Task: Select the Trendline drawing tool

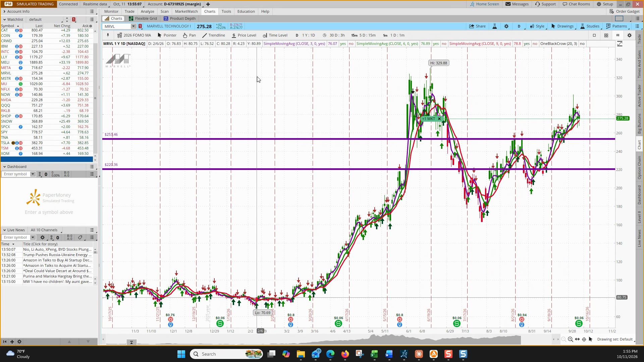Action: pyautogui.click(x=213, y=35)
